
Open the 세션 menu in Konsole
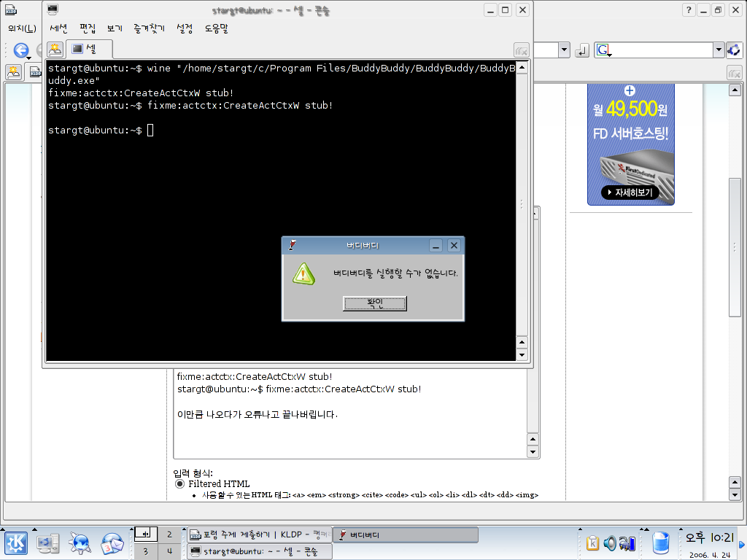click(58, 28)
